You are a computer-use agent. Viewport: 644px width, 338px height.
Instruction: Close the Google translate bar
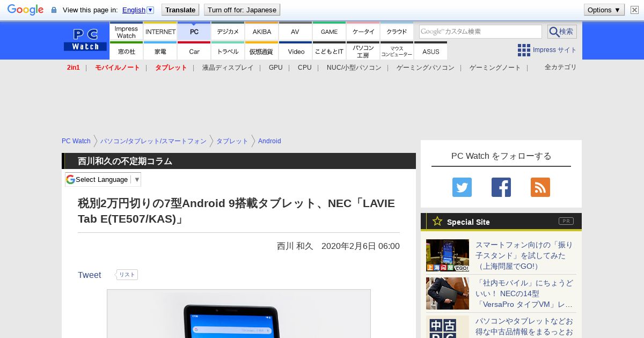(x=634, y=10)
